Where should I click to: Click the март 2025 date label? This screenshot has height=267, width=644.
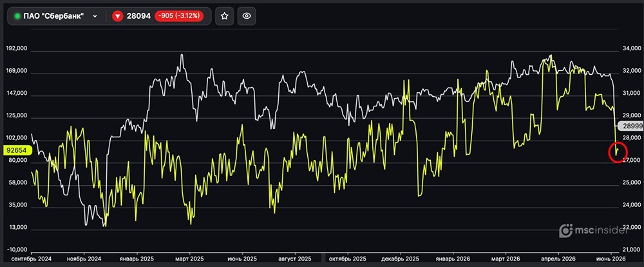pyautogui.click(x=189, y=259)
